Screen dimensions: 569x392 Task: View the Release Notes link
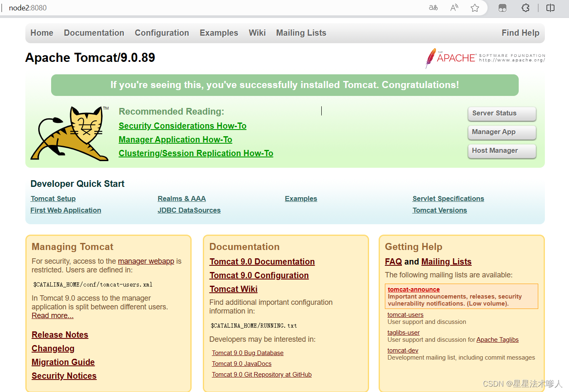pyautogui.click(x=60, y=335)
